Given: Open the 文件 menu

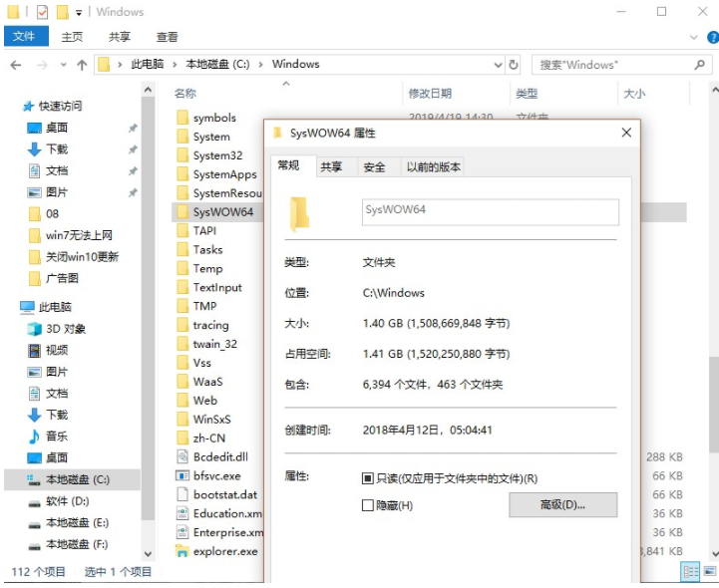Looking at the screenshot, I should (x=26, y=36).
